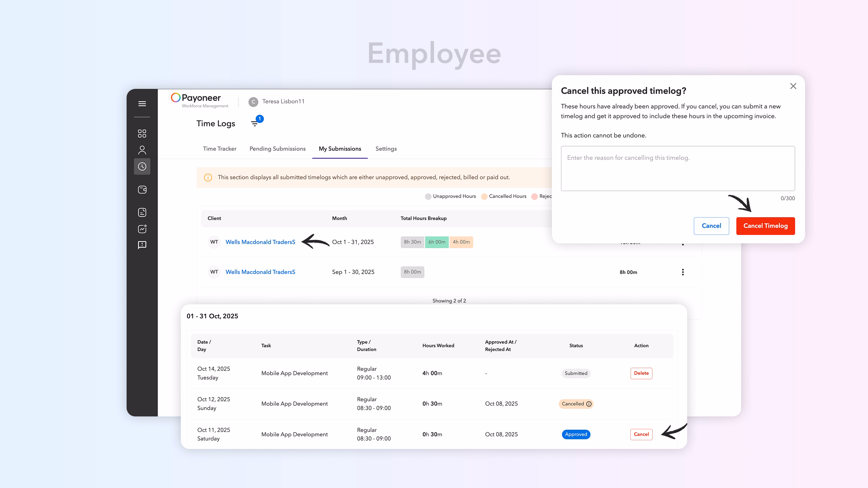Select the analytics chart icon in sidebar
The image size is (868, 488).
tap(142, 228)
